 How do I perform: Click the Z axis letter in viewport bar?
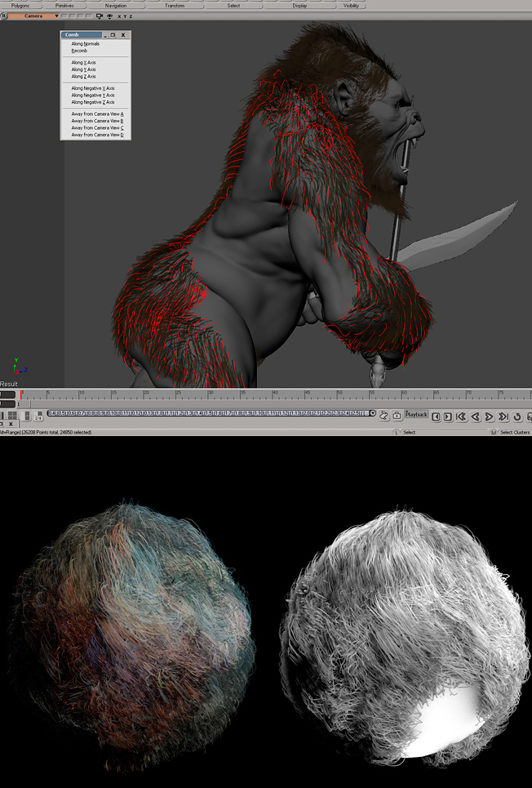tap(131, 16)
